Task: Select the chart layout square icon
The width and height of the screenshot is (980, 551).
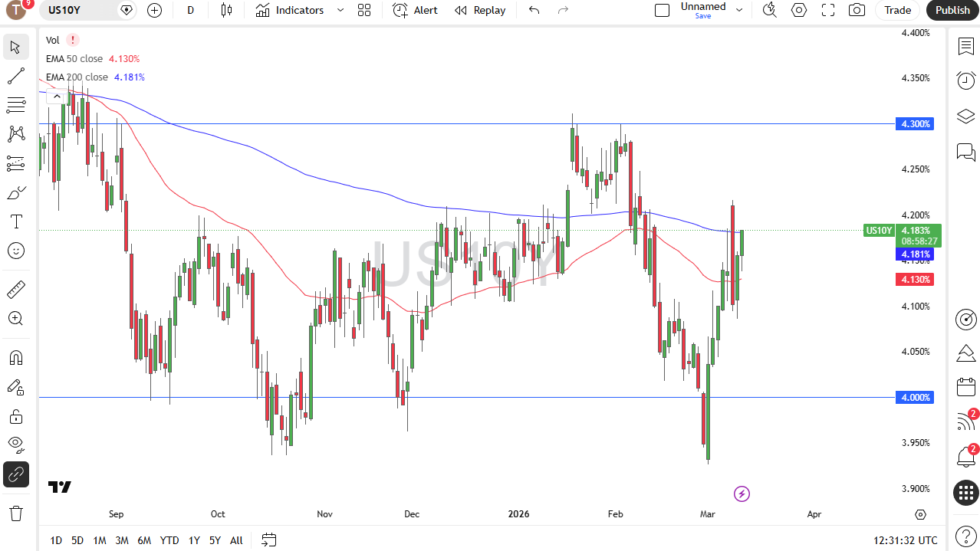Action: [x=662, y=10]
